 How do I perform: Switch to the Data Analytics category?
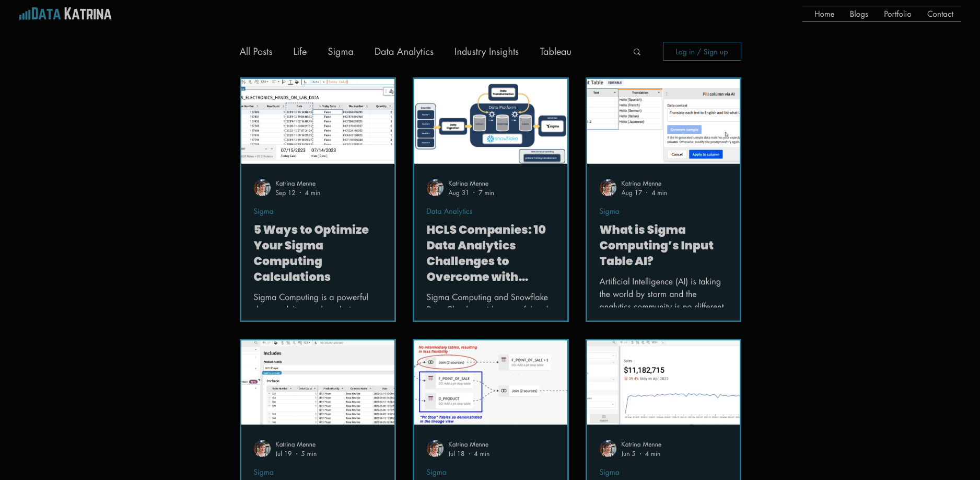point(403,52)
